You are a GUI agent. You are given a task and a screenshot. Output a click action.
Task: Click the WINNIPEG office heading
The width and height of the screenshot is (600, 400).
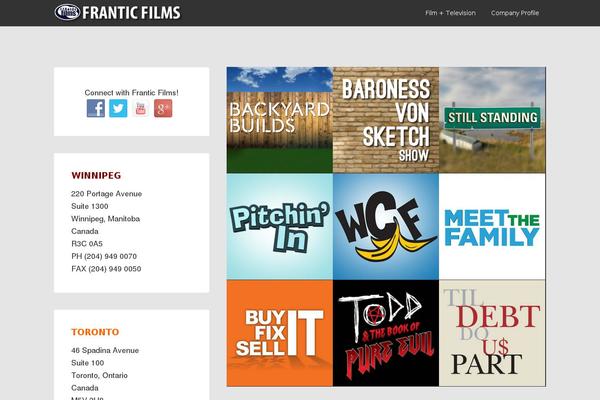[x=96, y=175]
